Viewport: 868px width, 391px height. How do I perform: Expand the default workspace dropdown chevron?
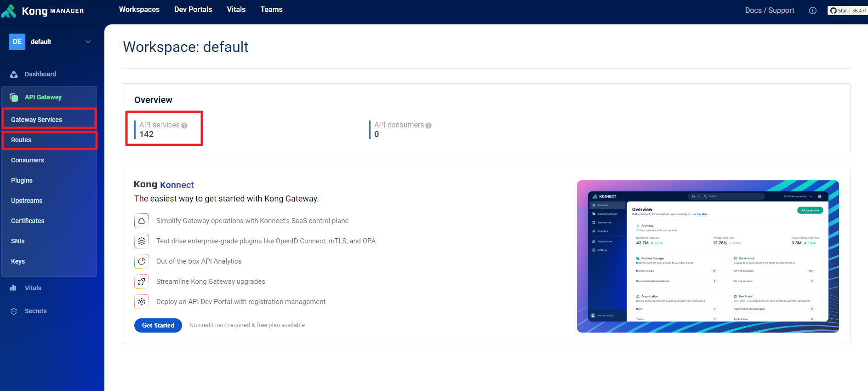(x=88, y=42)
